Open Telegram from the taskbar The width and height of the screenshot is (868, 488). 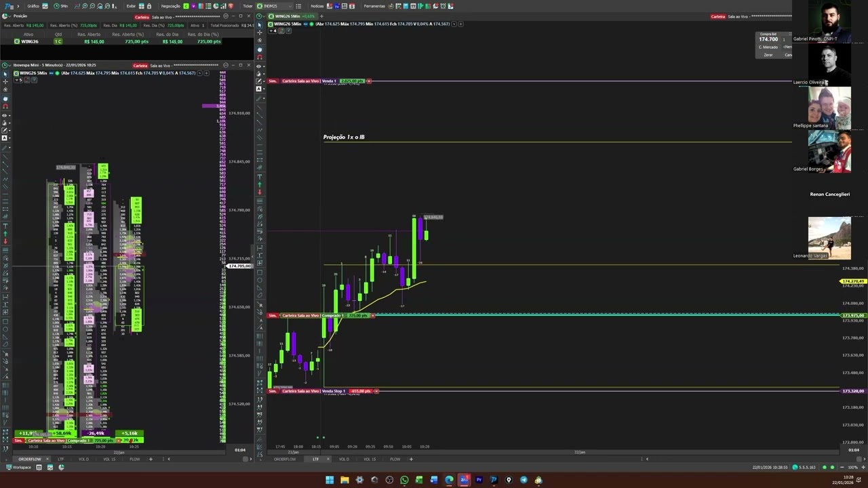tap(524, 480)
